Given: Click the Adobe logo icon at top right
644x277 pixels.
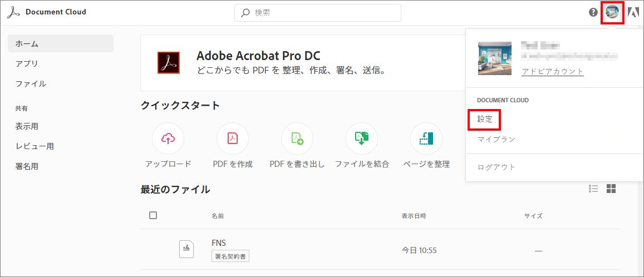Looking at the screenshot, I should (x=633, y=12).
